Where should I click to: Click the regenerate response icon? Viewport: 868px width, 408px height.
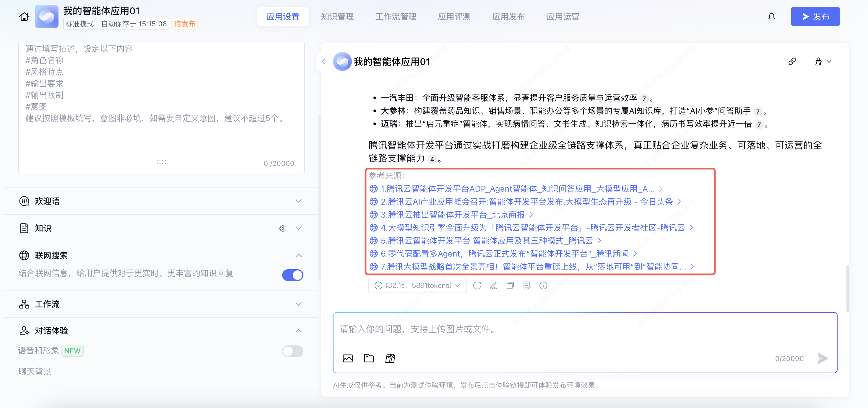pyautogui.click(x=477, y=285)
